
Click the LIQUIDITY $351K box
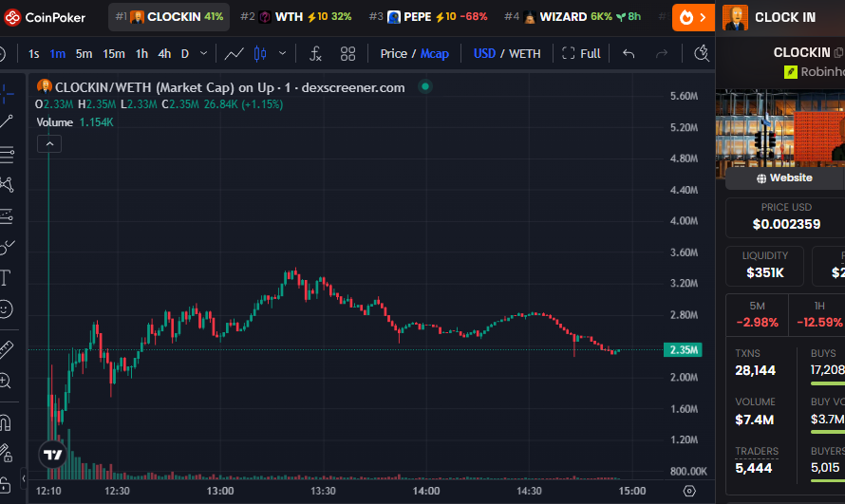(764, 266)
